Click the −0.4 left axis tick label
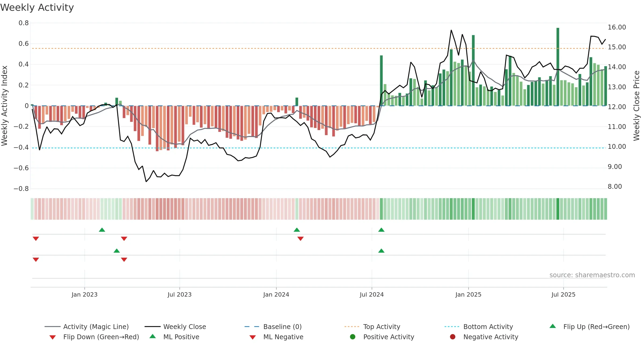This screenshot has width=644, height=362. pos(21,147)
